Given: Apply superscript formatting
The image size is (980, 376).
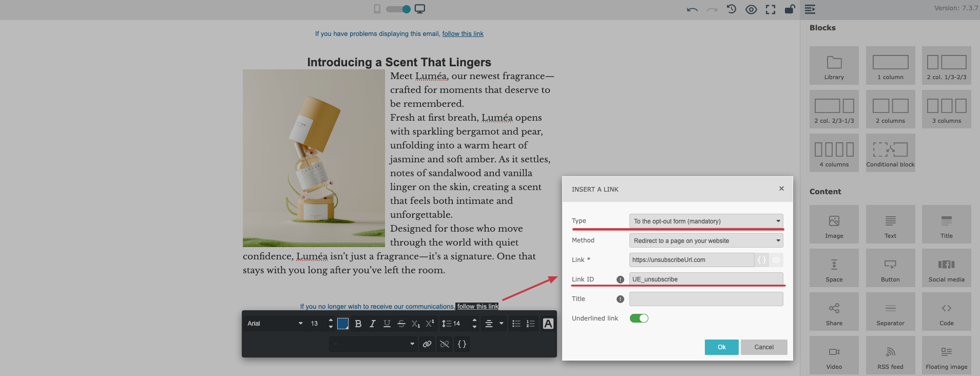Looking at the screenshot, I should pos(430,324).
